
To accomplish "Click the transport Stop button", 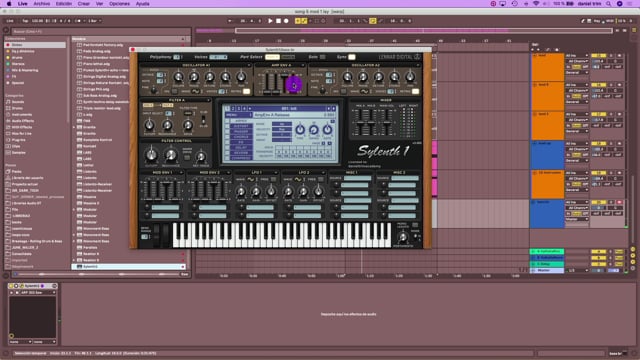I will pos(278,21).
